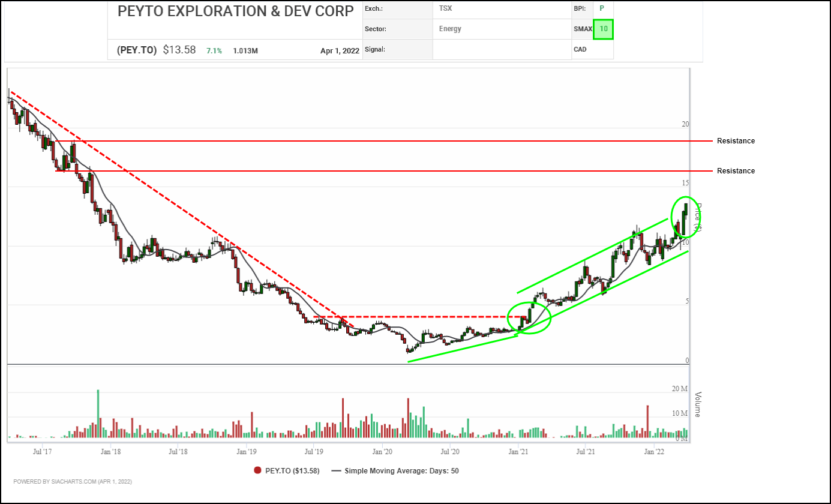Click Jan '21 on the time axis
831x504 pixels.
pos(518,451)
